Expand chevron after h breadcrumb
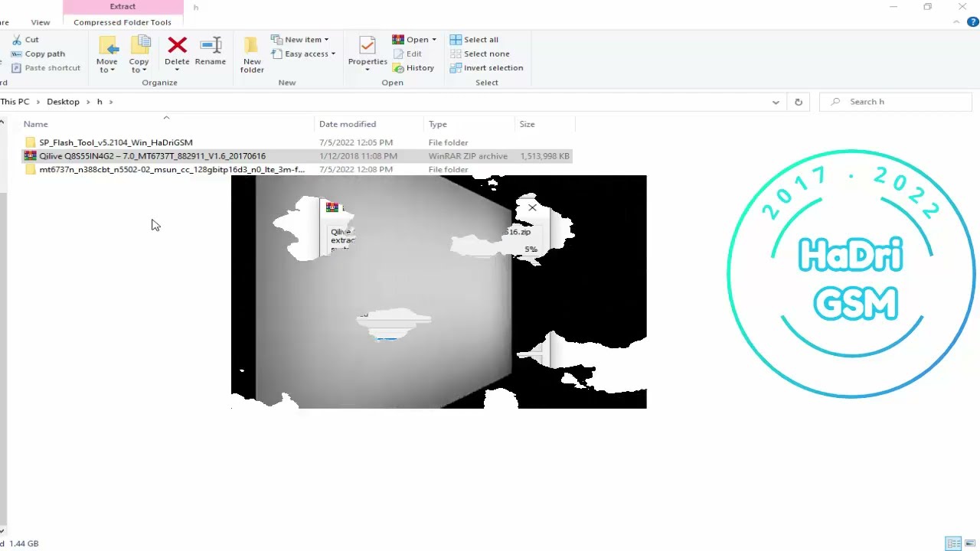The width and height of the screenshot is (980, 551). point(110,102)
